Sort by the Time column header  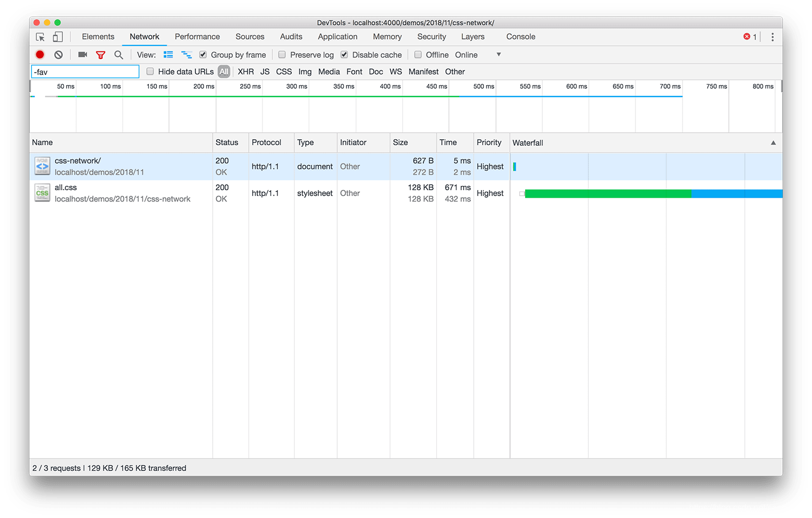455,143
